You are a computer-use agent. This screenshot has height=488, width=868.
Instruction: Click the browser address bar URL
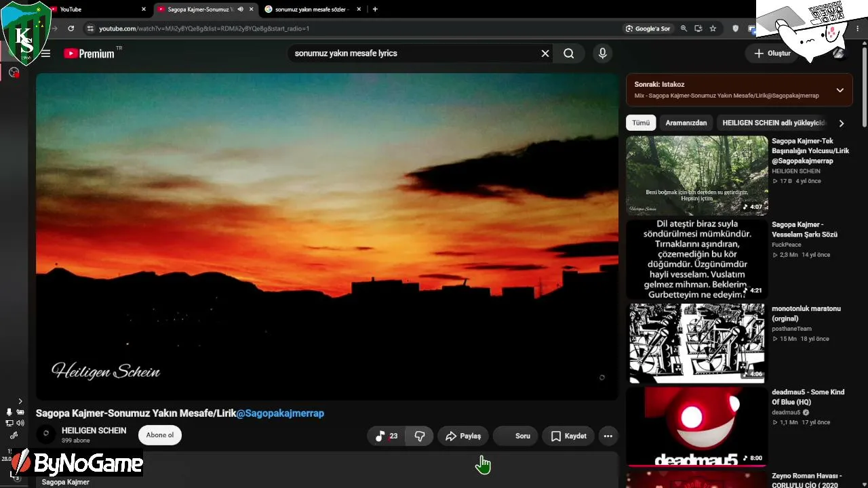[x=204, y=28]
